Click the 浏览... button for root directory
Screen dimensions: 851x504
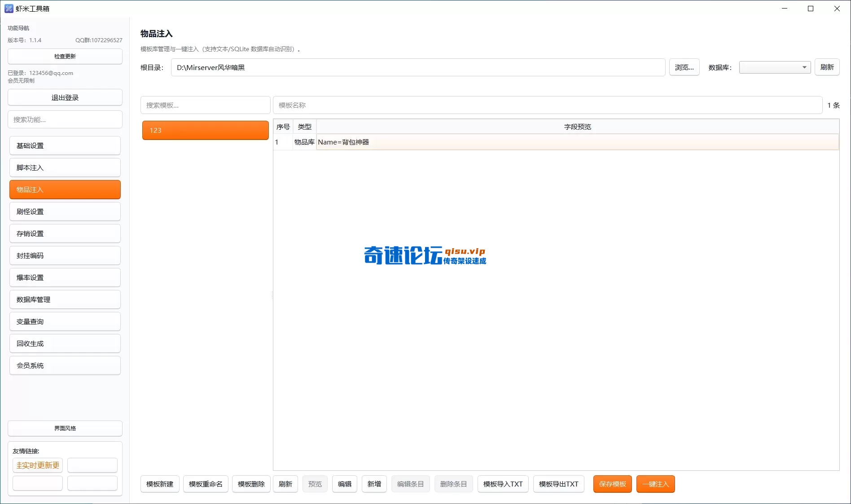point(684,67)
